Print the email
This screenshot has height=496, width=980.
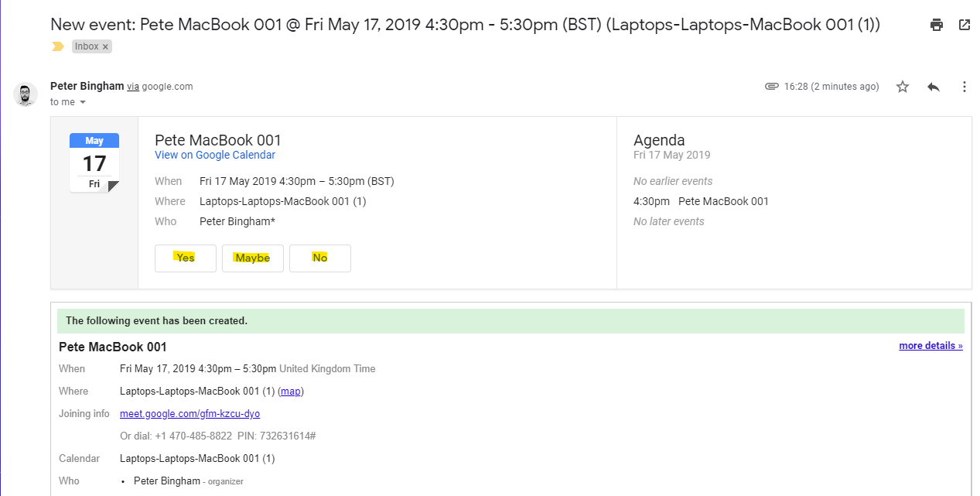click(936, 24)
